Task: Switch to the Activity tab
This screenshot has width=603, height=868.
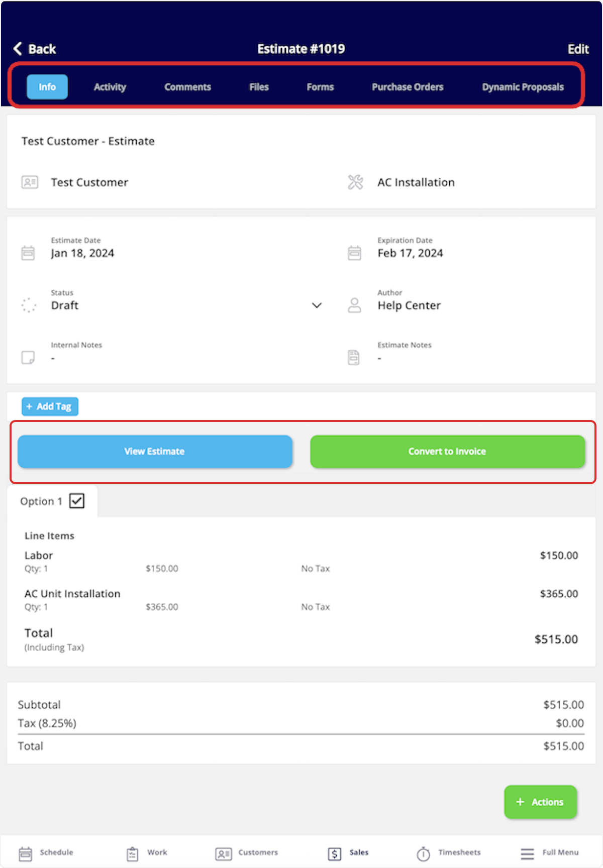Action: click(x=110, y=87)
